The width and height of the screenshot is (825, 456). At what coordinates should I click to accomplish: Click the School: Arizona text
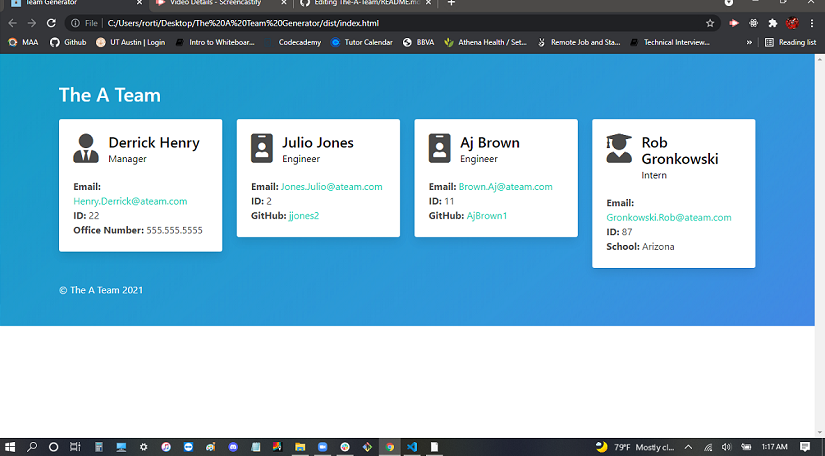coord(640,247)
